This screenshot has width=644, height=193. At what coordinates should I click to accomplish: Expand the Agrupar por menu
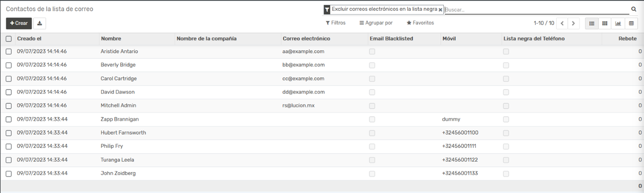pyautogui.click(x=376, y=23)
